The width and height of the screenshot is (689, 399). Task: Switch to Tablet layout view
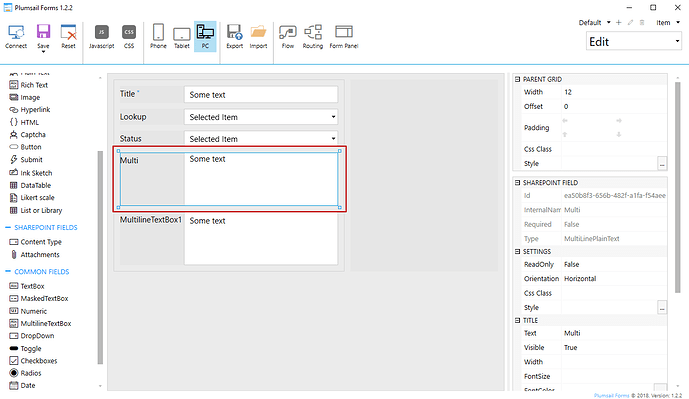(181, 36)
